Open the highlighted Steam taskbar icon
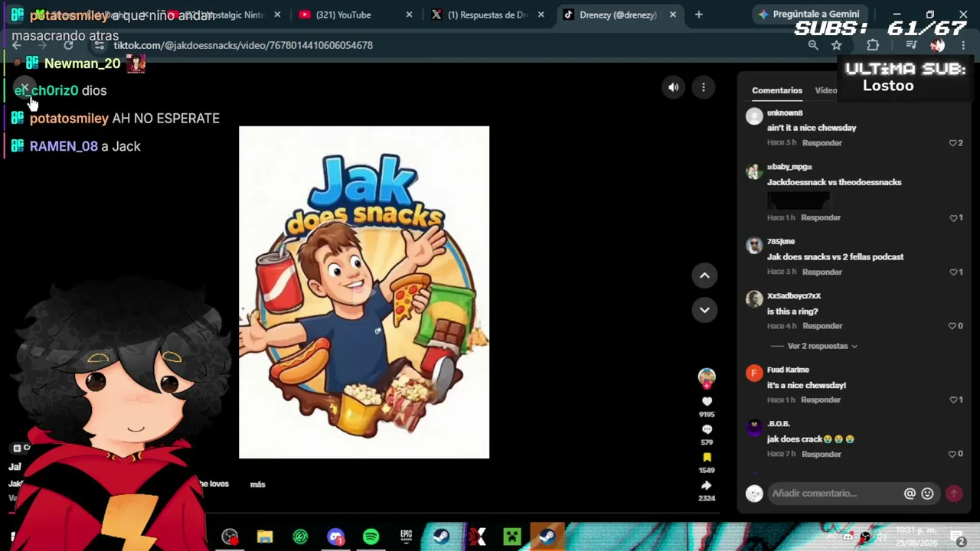The width and height of the screenshot is (980, 551). click(547, 536)
